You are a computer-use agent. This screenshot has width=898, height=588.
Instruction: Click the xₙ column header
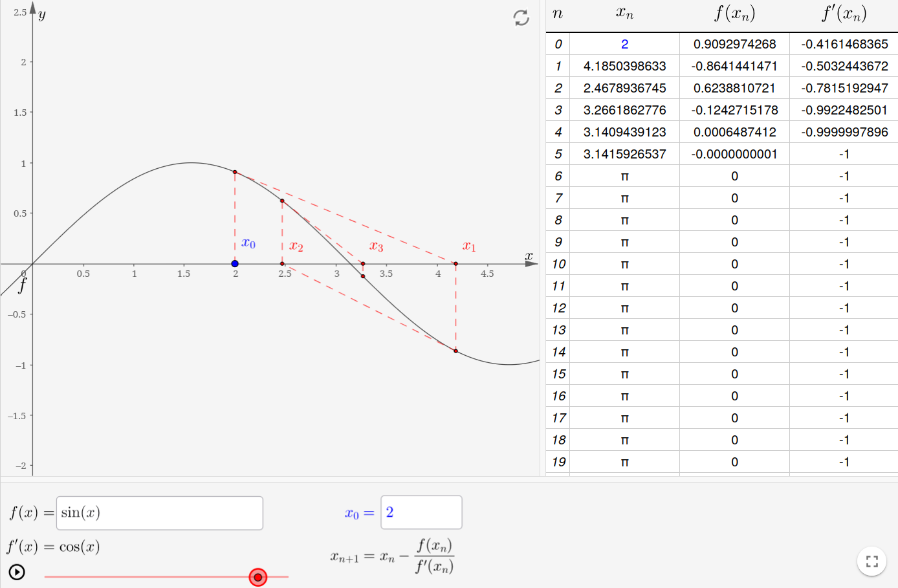[x=624, y=14]
